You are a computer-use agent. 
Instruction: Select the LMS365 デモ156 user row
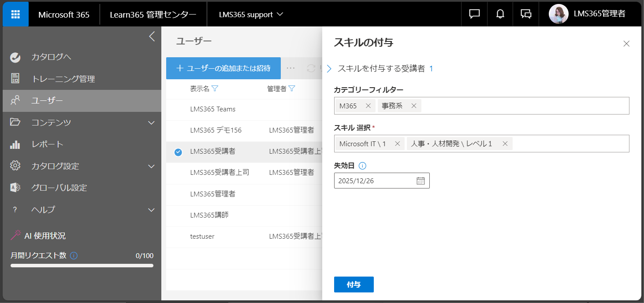coord(244,131)
